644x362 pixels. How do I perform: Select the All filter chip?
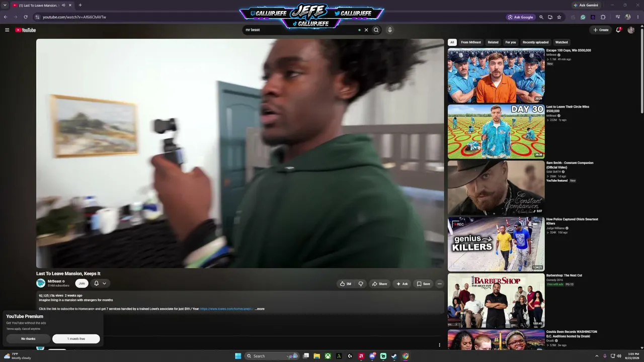452,42
